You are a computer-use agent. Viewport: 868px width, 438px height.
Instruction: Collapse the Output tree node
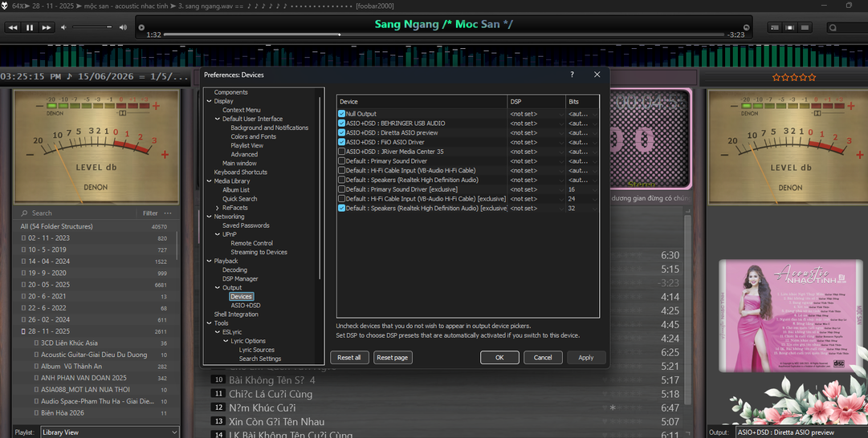click(218, 287)
